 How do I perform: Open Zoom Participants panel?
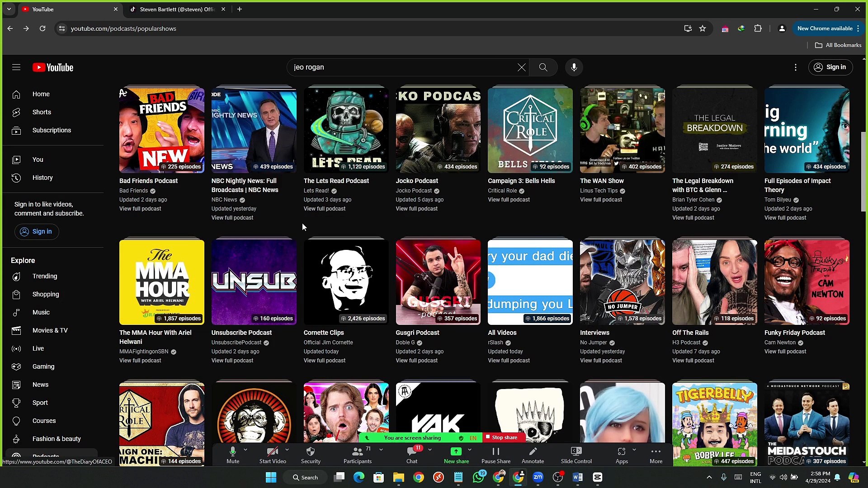tap(357, 455)
